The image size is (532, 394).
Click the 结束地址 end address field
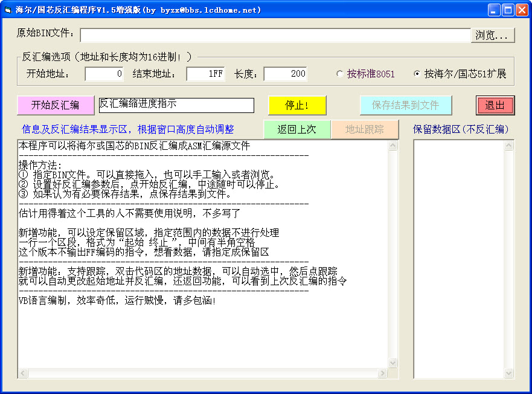pyautogui.click(x=205, y=74)
